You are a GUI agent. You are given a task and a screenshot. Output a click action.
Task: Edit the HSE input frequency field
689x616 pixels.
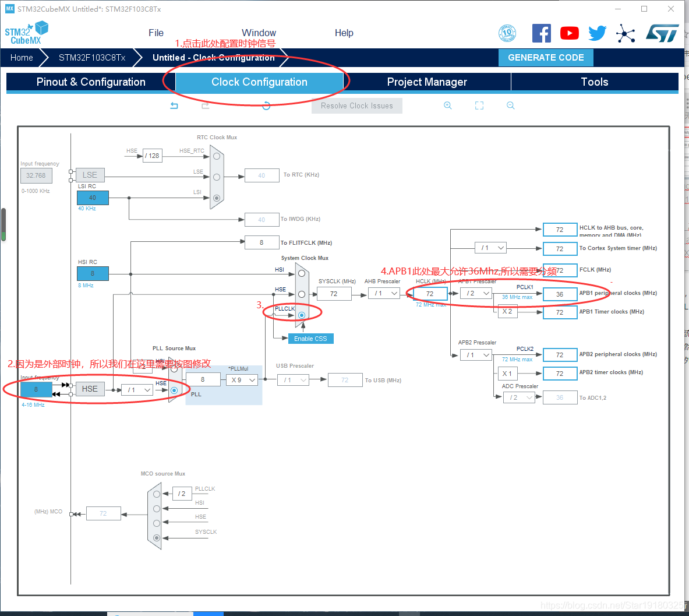[x=36, y=389]
